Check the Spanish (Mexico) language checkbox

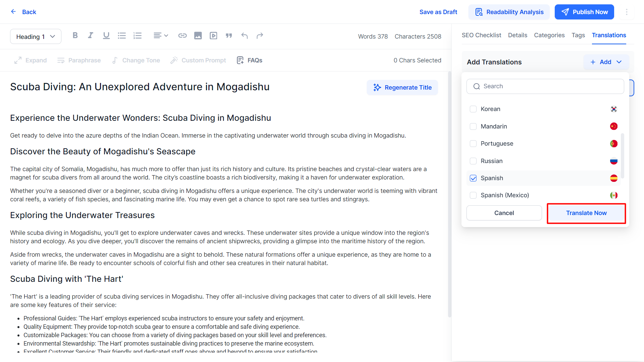click(x=473, y=195)
